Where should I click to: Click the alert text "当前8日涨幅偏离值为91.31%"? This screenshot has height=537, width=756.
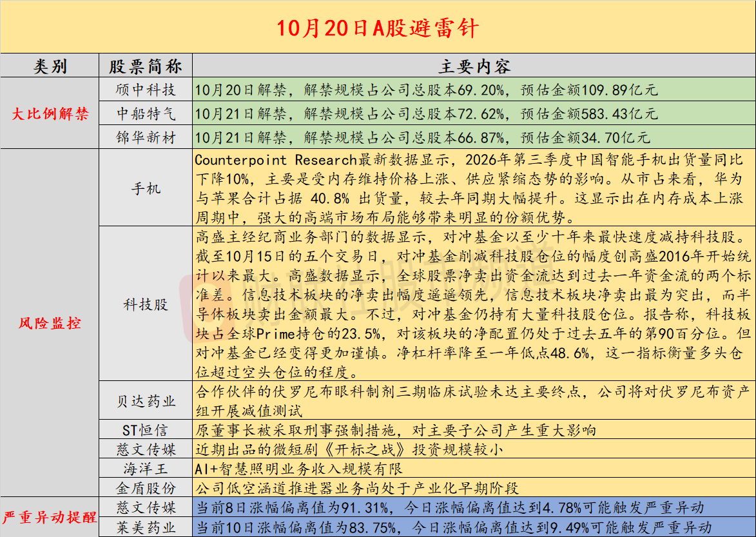click(450, 507)
